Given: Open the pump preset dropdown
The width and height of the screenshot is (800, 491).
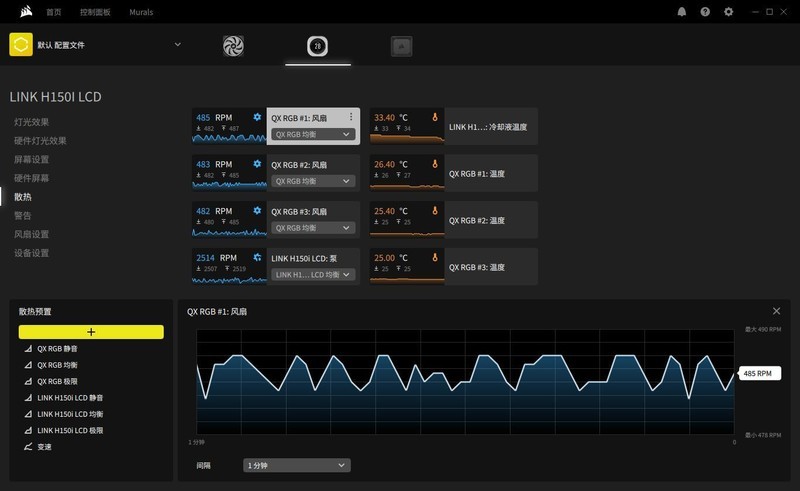Looking at the screenshot, I should pos(313,275).
